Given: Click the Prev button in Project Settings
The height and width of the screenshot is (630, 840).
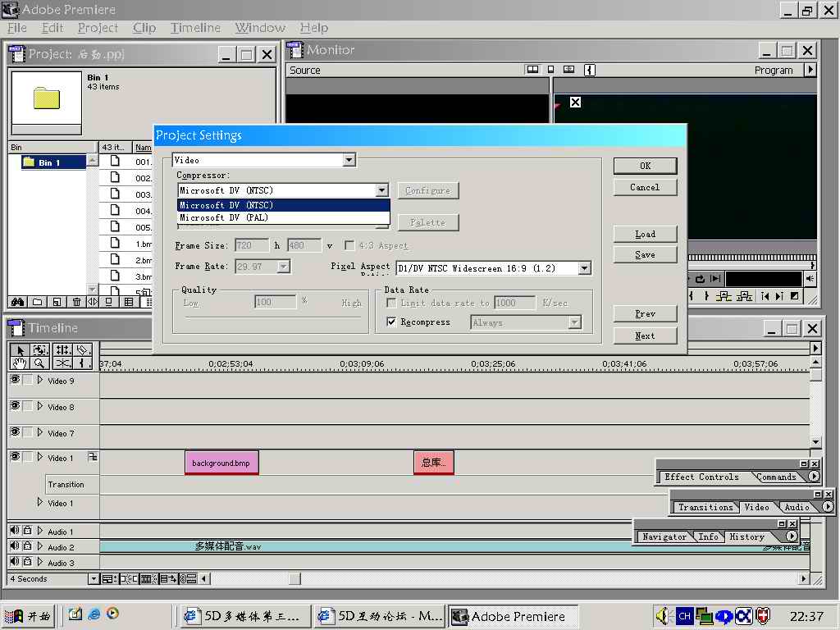Looking at the screenshot, I should tap(645, 314).
